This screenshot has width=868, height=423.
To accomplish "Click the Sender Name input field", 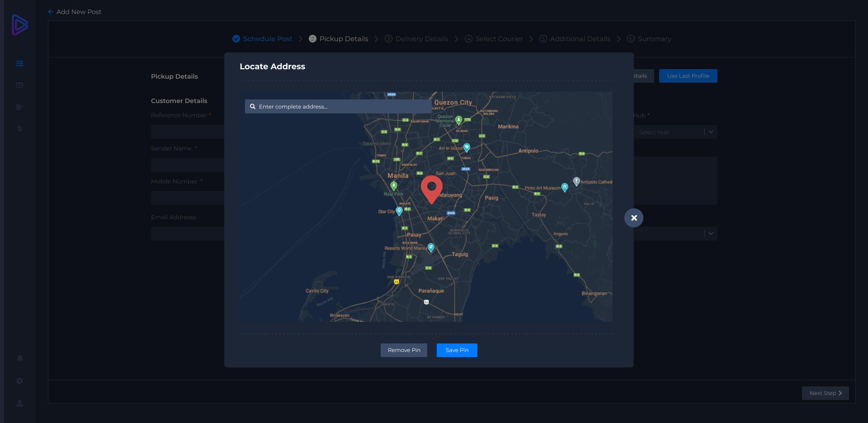I will pos(188,165).
